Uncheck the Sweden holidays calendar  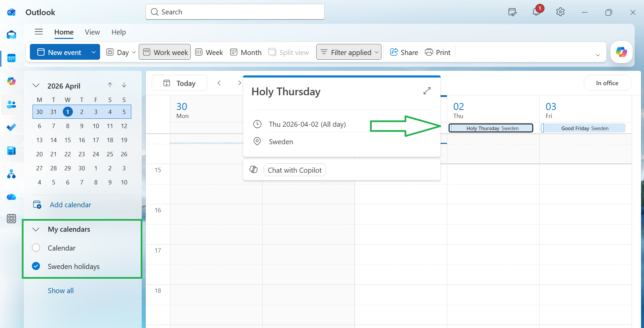(x=36, y=266)
